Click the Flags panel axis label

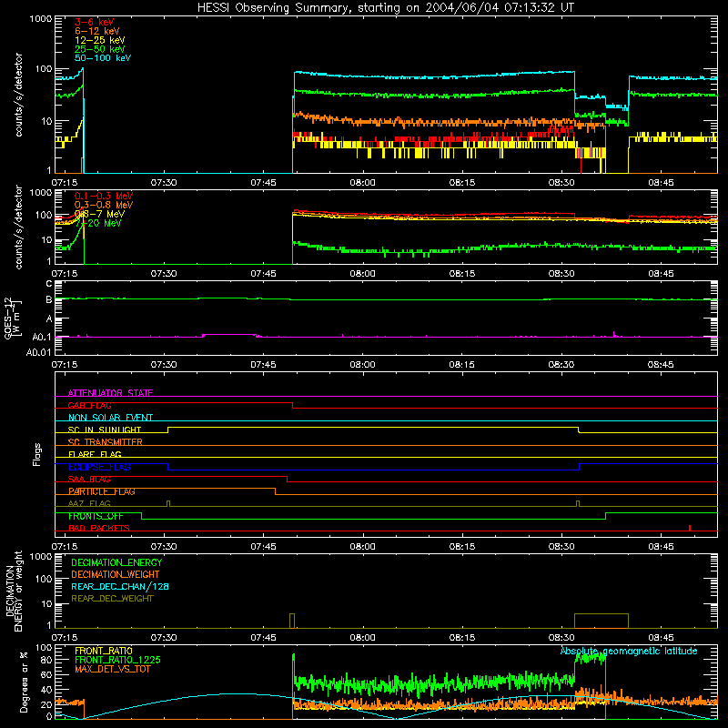click(x=36, y=454)
